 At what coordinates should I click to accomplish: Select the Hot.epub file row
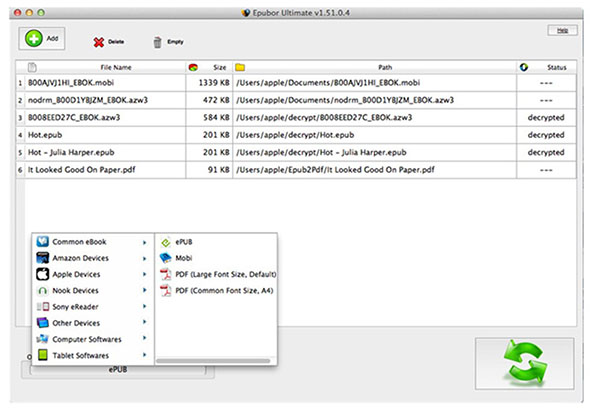296,135
